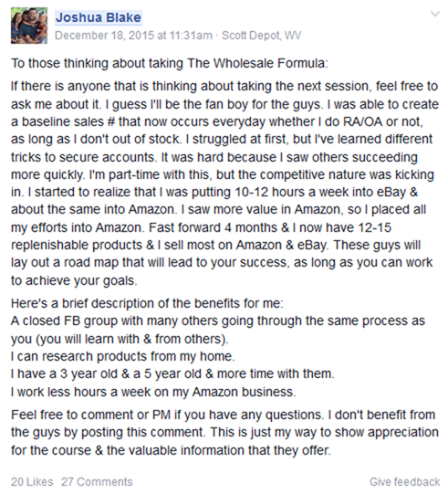The image size is (448, 494).
Task: Click the line starting "If there is anyone"
Action: [x=224, y=86]
